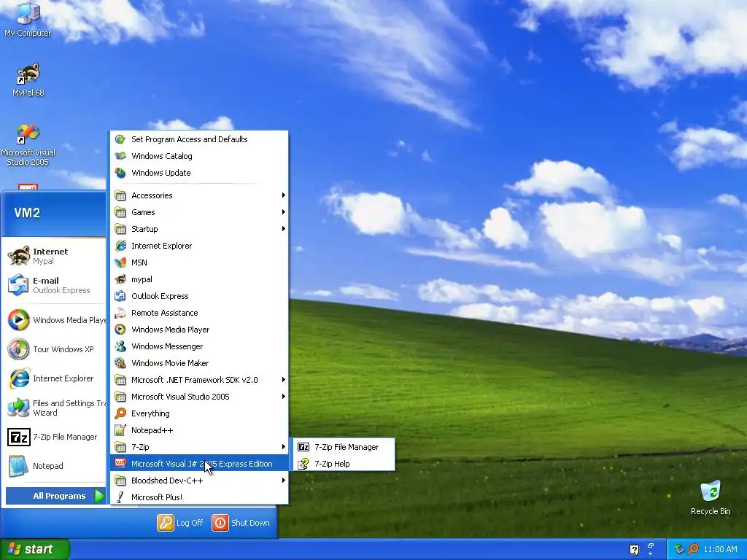This screenshot has width=747, height=560.
Task: Click Windows Media Player icon in programs list
Action: pyautogui.click(x=120, y=330)
